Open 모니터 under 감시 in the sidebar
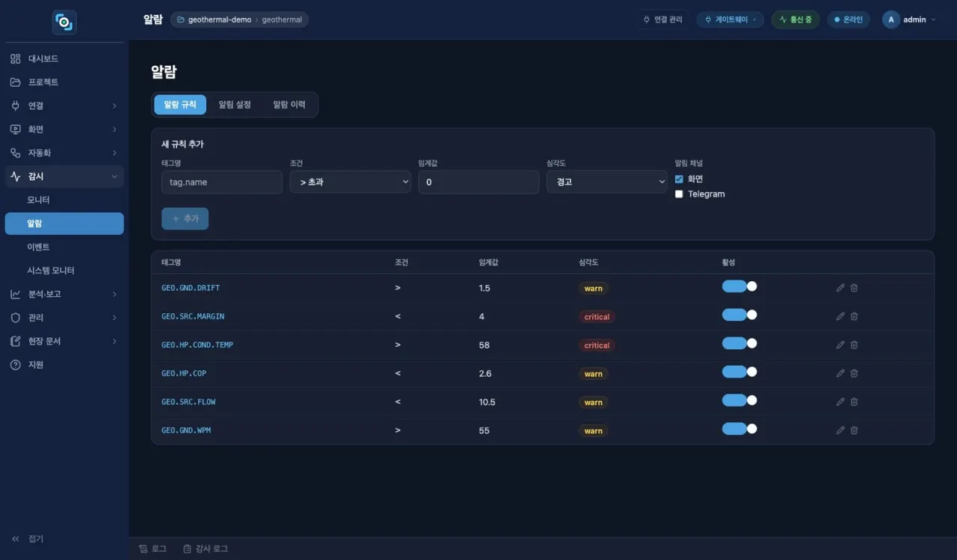The height and width of the screenshot is (560, 957). [64, 200]
